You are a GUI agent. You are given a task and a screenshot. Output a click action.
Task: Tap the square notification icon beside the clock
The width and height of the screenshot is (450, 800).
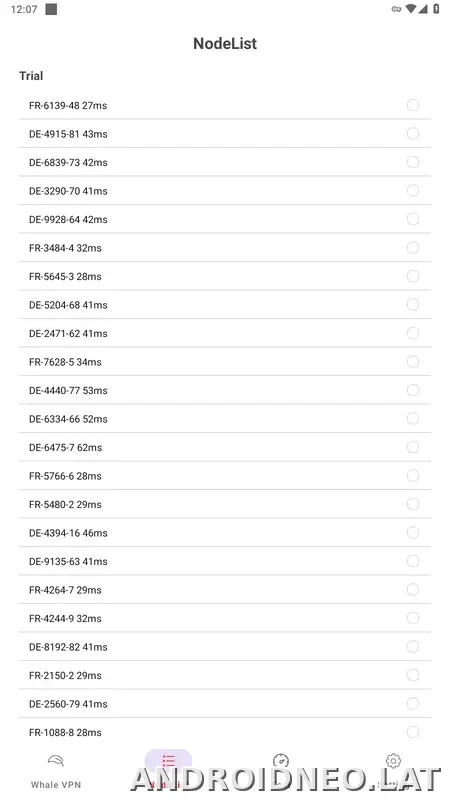coord(51,9)
